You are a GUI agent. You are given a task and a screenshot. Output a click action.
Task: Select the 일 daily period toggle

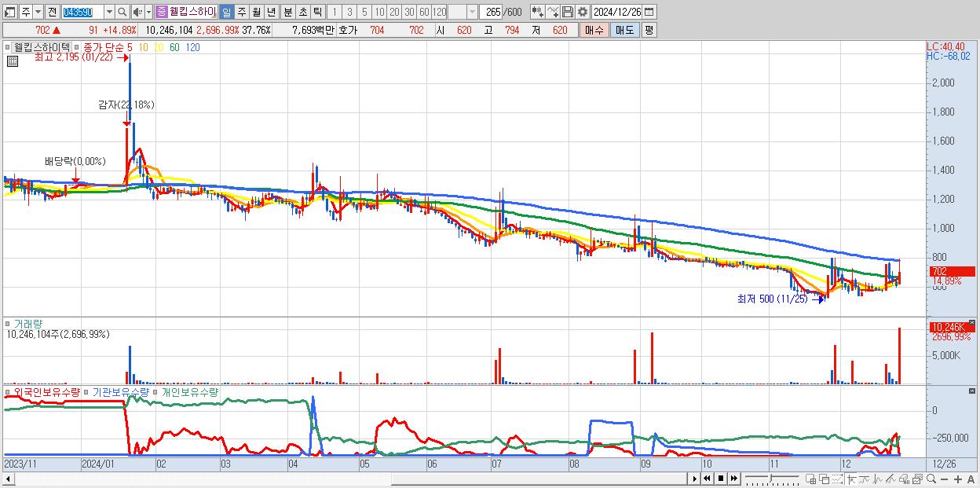(226, 12)
